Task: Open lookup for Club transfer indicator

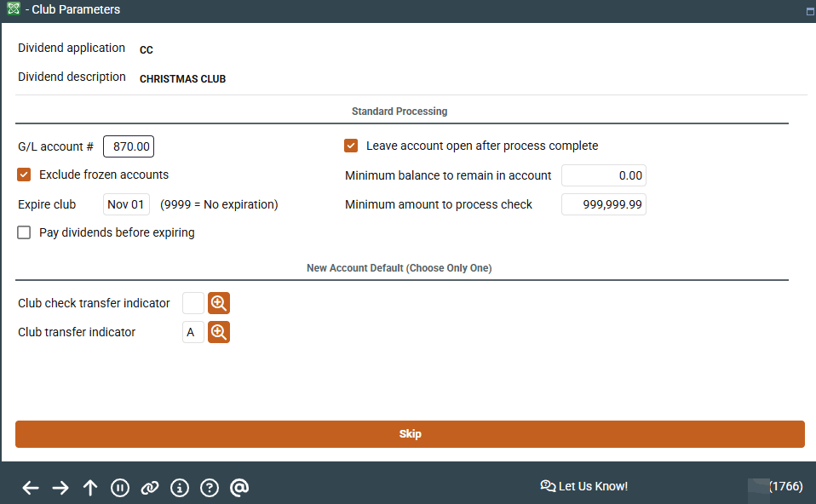Action: (219, 332)
